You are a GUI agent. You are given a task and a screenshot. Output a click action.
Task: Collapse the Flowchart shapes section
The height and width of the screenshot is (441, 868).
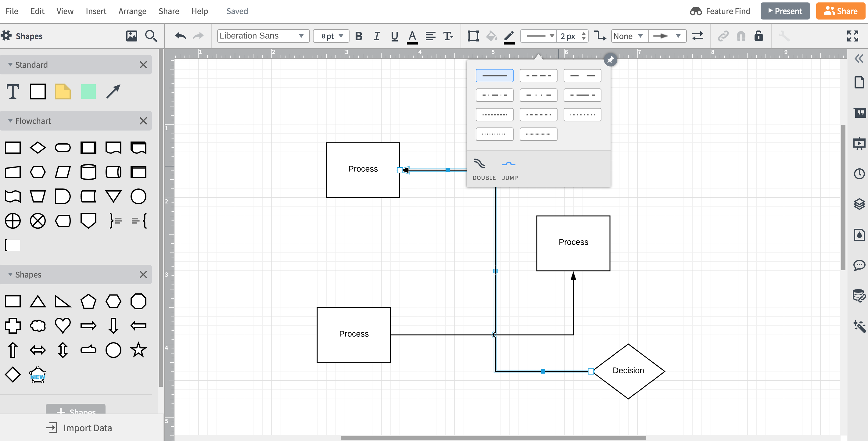tap(10, 120)
